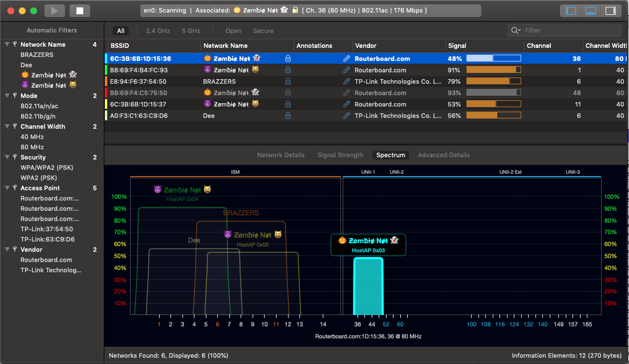The height and width of the screenshot is (364, 629).
Task: Filter by vendor Routerboard.com in the sidebar
Action: [46, 260]
